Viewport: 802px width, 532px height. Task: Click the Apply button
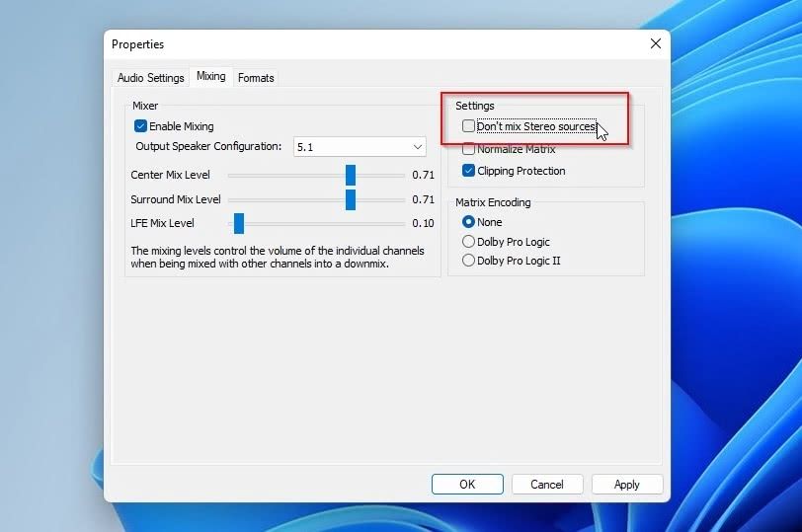(627, 484)
